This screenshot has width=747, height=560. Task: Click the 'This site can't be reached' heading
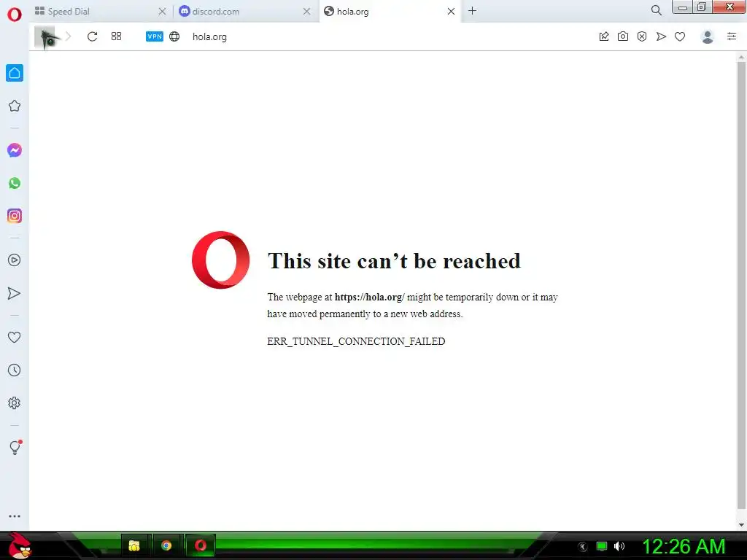[394, 261]
